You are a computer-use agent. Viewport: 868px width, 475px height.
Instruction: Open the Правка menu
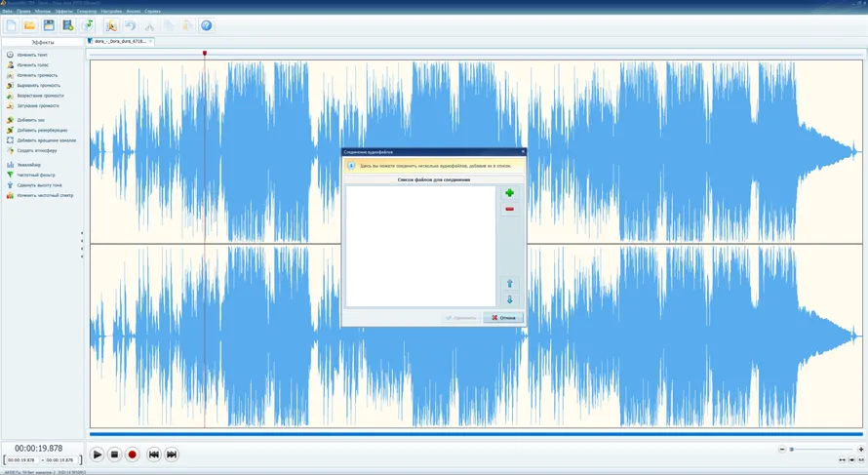[x=23, y=11]
